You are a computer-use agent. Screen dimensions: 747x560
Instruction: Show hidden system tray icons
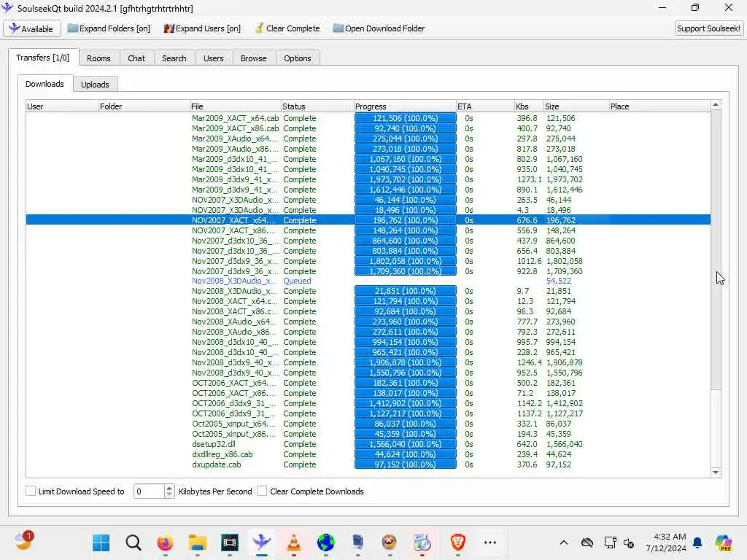[564, 542]
